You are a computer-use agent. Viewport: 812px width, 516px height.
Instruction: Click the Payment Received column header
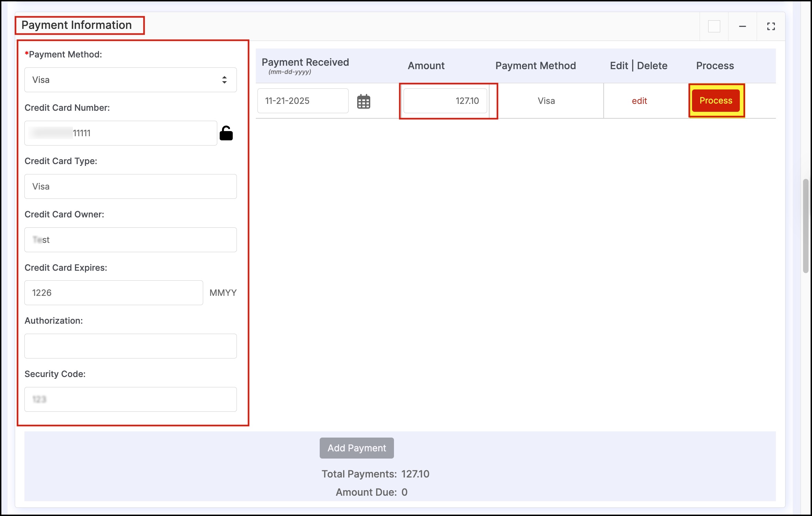(x=305, y=62)
